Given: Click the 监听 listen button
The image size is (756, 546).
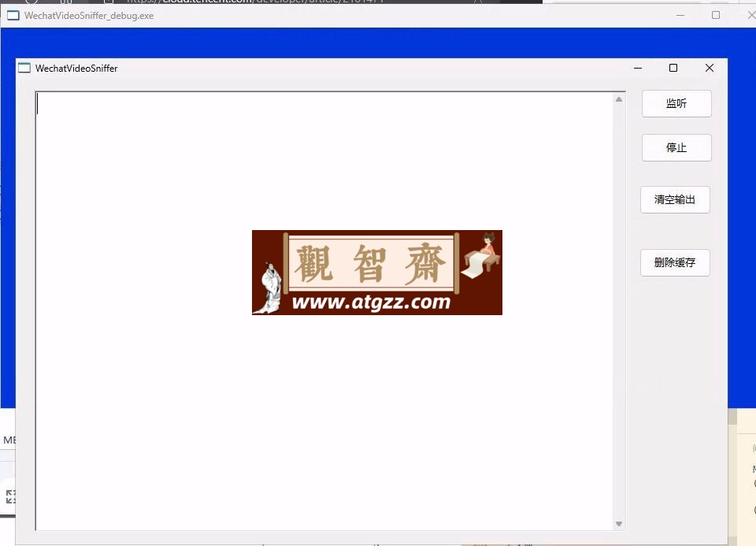Looking at the screenshot, I should [x=676, y=103].
